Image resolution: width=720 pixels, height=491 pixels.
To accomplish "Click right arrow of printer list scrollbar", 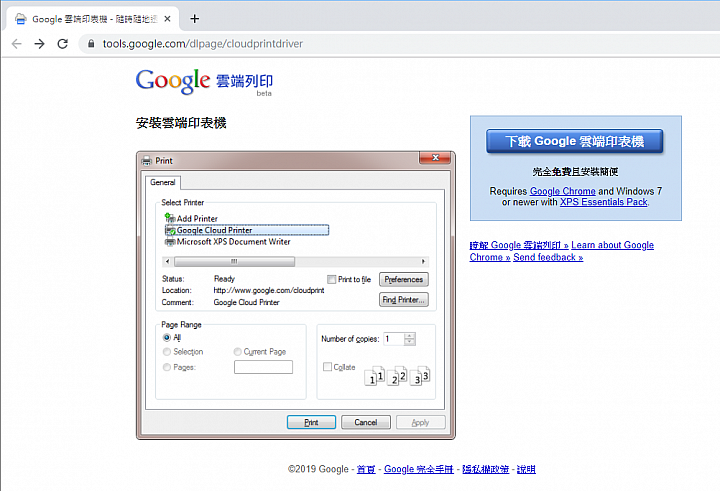I will 423,261.
